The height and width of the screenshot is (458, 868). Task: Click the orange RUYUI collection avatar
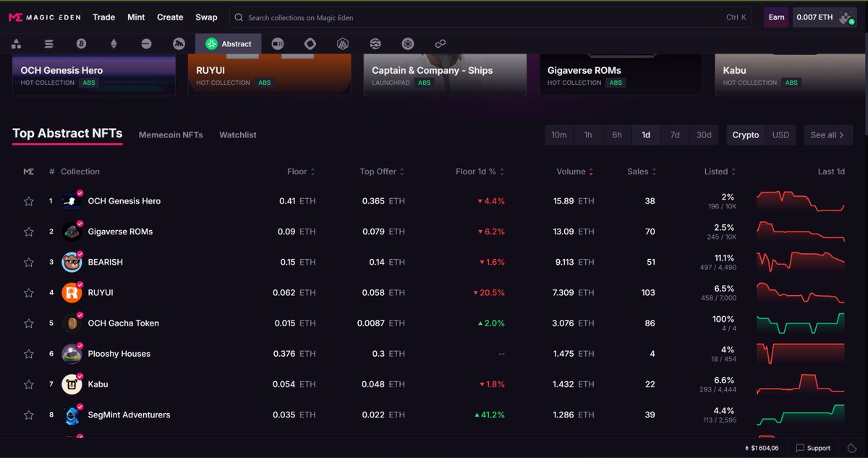pyautogui.click(x=71, y=292)
